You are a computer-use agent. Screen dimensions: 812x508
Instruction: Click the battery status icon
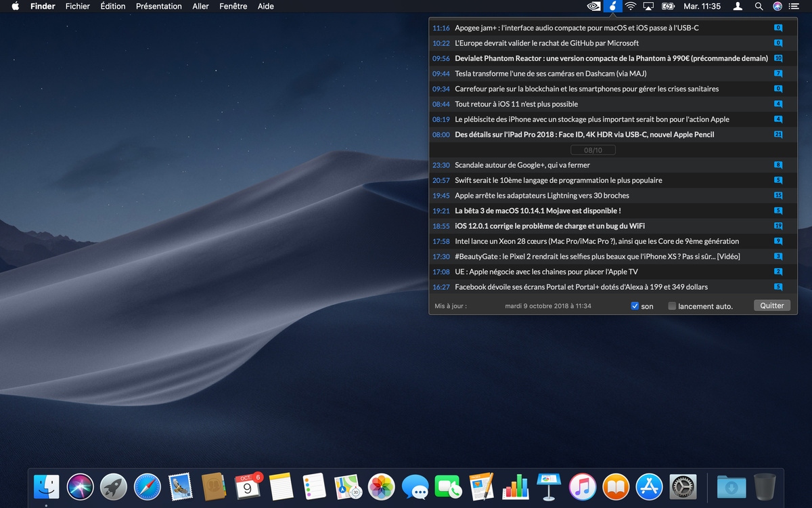coord(668,6)
